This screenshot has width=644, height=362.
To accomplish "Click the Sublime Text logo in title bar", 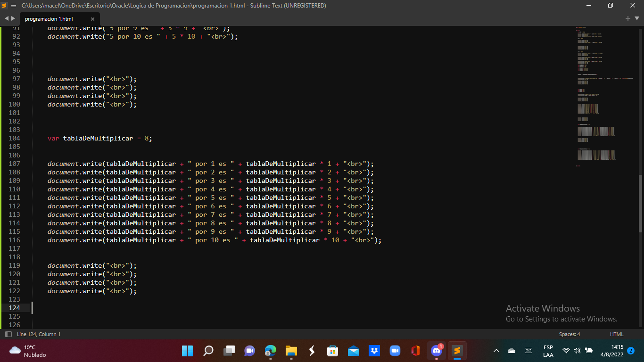I will [x=5, y=6].
